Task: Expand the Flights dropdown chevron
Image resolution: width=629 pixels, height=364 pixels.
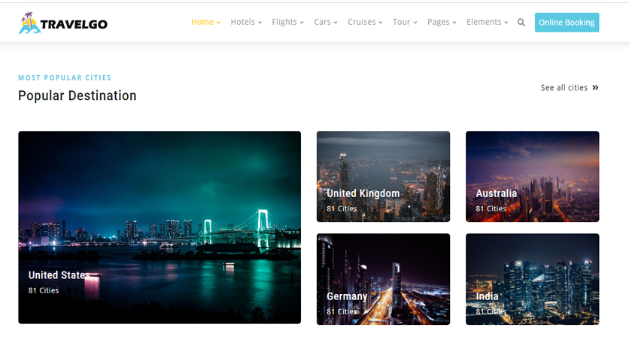Action: pyautogui.click(x=302, y=23)
